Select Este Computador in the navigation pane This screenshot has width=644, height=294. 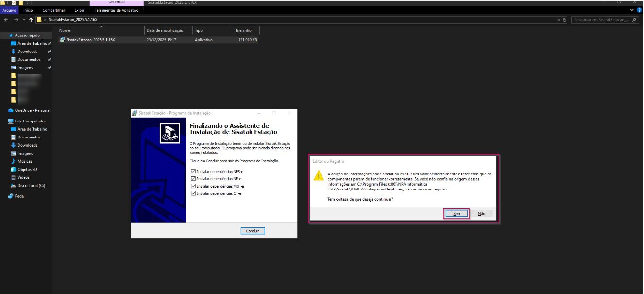point(27,121)
